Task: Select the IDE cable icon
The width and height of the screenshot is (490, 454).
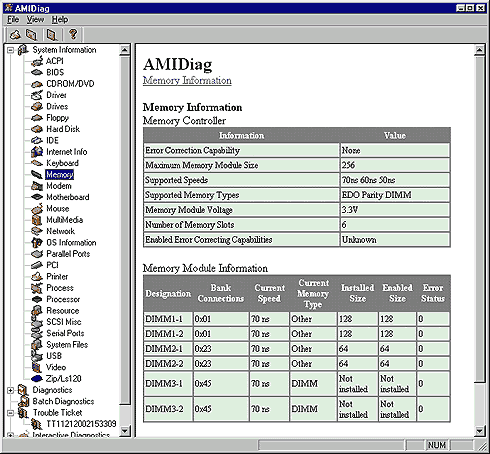Action: click(37, 141)
